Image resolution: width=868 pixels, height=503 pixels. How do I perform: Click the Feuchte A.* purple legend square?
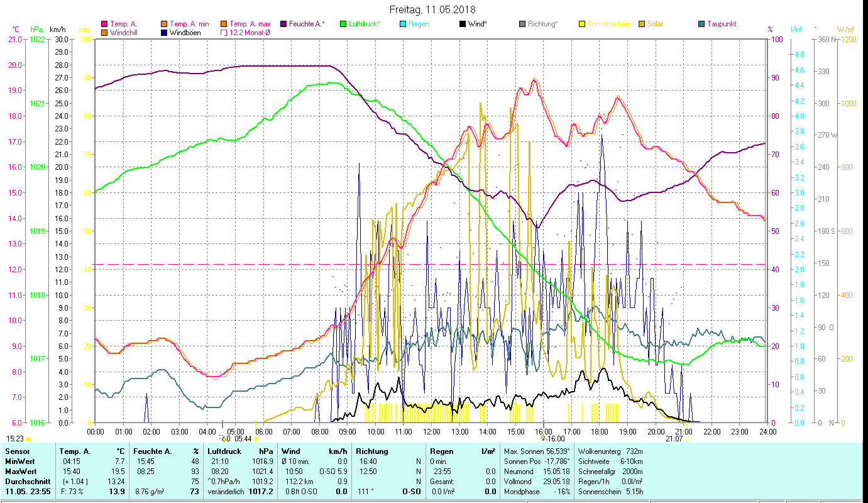click(x=283, y=25)
